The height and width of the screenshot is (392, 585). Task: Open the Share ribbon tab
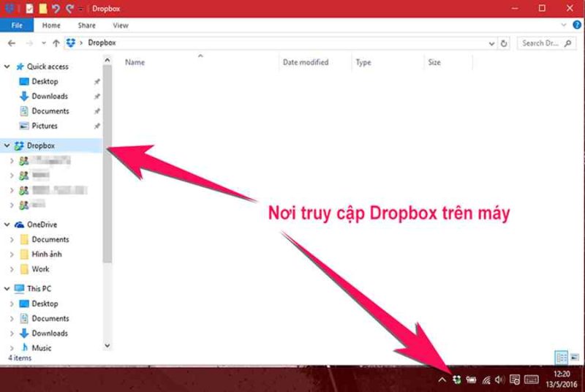click(x=86, y=26)
